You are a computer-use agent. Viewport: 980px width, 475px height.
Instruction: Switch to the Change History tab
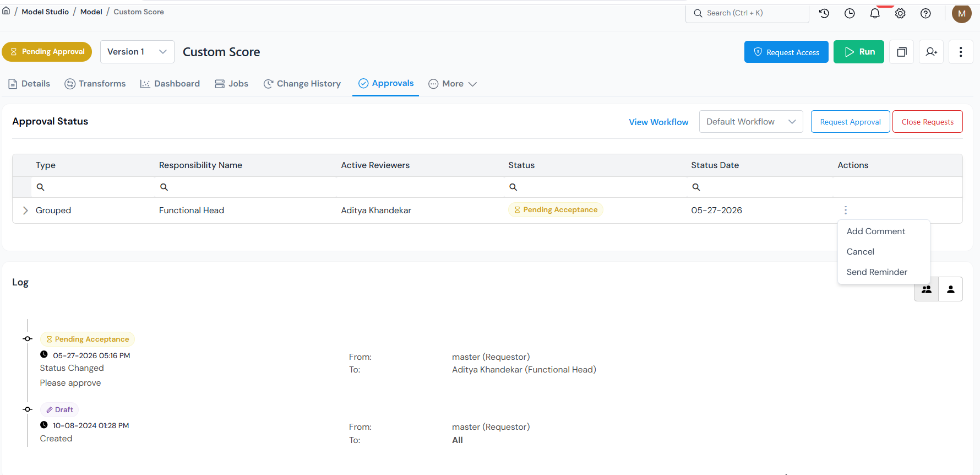point(302,84)
